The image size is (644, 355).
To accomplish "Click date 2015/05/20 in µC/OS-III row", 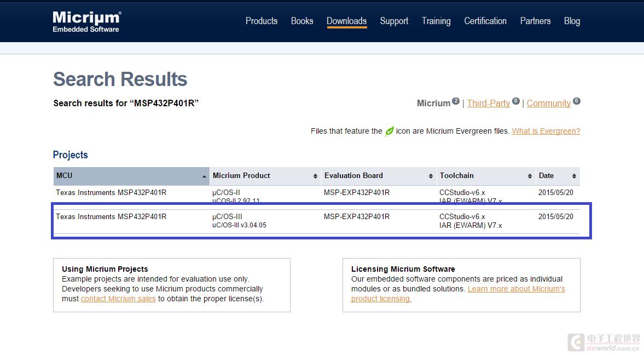I will click(x=556, y=217).
